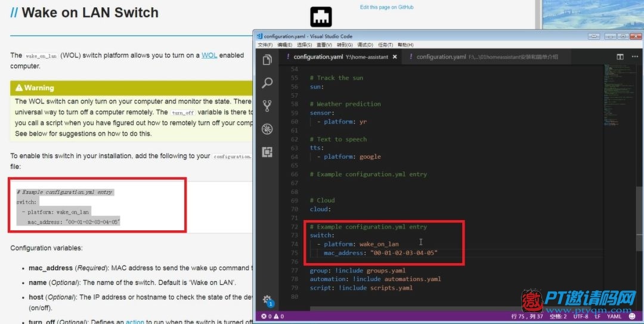Follow the WOL hyperlink
644x324 pixels.
click(x=209, y=55)
